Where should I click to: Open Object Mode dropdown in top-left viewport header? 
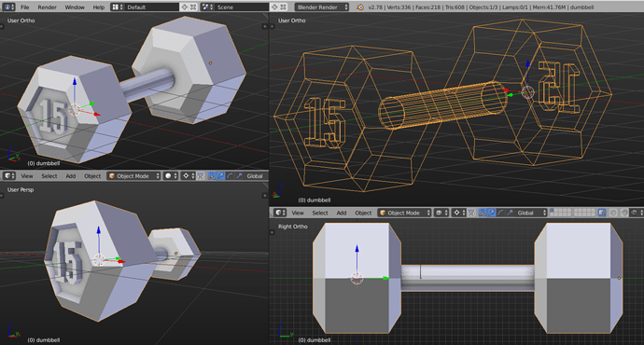[x=133, y=176]
